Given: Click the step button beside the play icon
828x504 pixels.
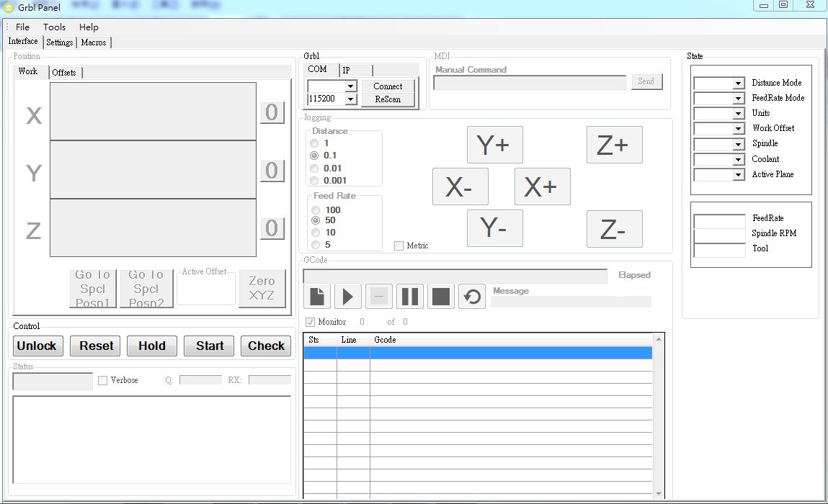Looking at the screenshot, I should point(378,296).
